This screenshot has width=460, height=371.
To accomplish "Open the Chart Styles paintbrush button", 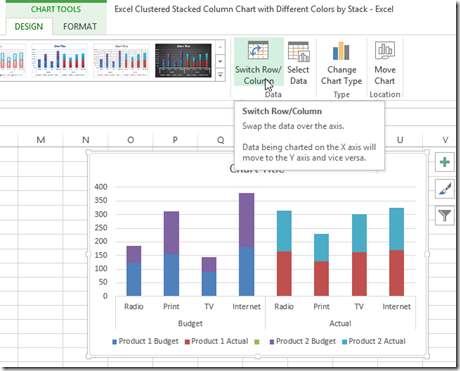I will click(445, 189).
